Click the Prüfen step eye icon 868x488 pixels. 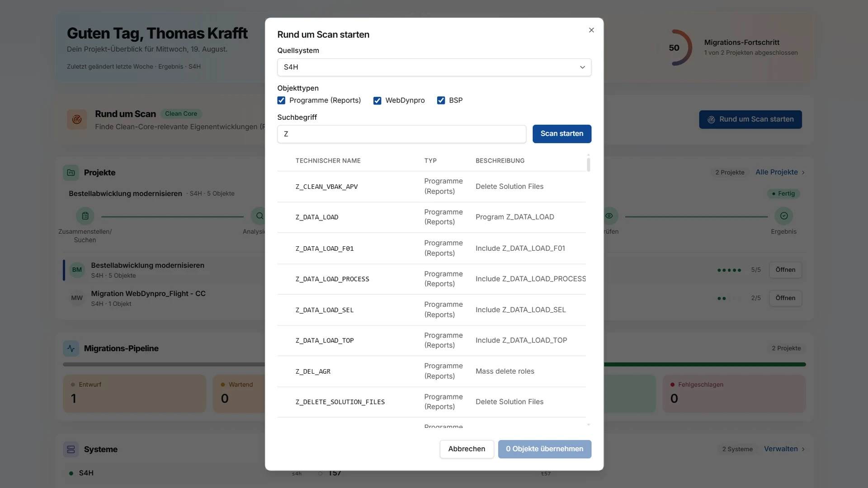pos(609,216)
